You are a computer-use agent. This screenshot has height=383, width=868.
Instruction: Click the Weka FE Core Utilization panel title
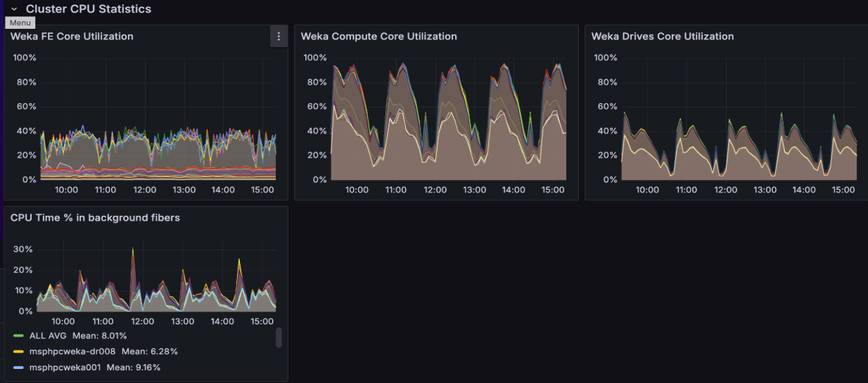(x=72, y=37)
